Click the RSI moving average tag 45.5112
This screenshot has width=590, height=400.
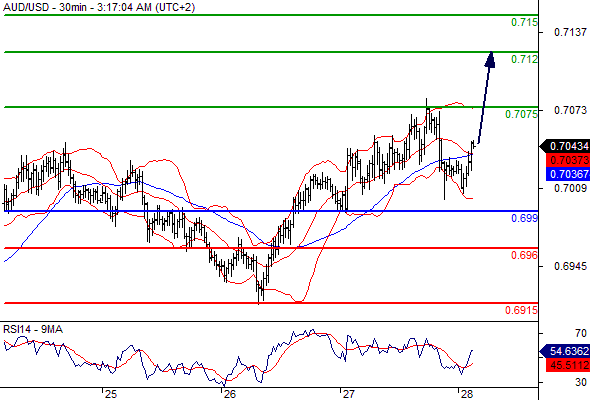568,365
